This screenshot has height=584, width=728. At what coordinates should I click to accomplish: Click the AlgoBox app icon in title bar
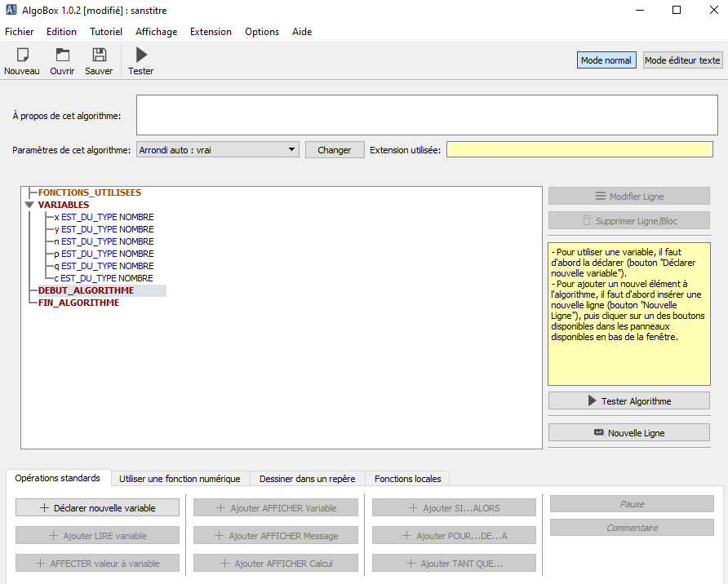tap(11, 10)
